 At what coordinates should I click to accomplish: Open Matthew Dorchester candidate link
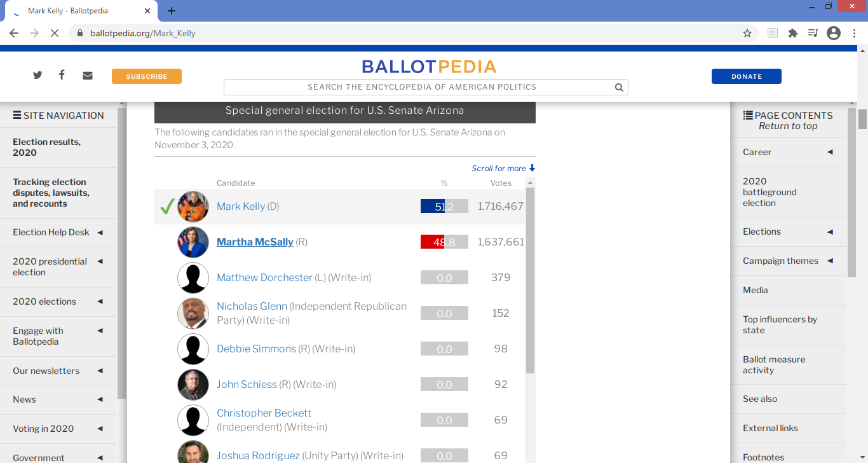coord(264,278)
